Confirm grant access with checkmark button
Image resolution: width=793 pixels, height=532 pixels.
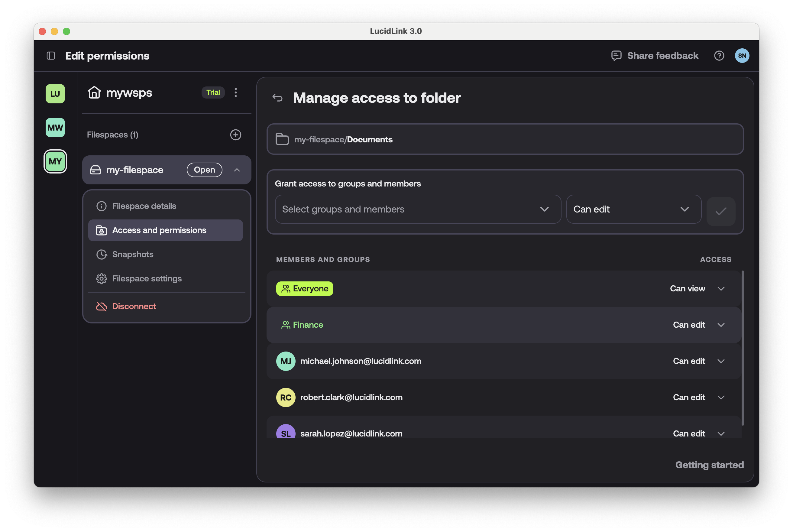point(721,211)
